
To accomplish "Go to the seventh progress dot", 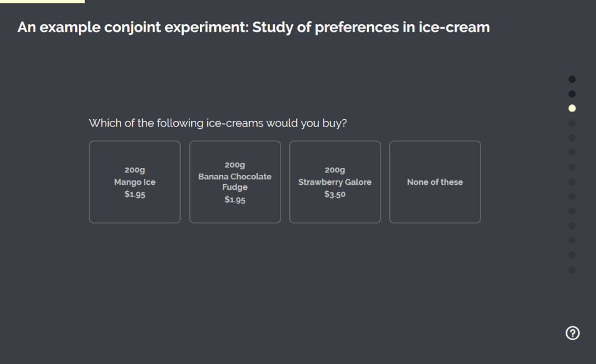I will click(x=572, y=167).
